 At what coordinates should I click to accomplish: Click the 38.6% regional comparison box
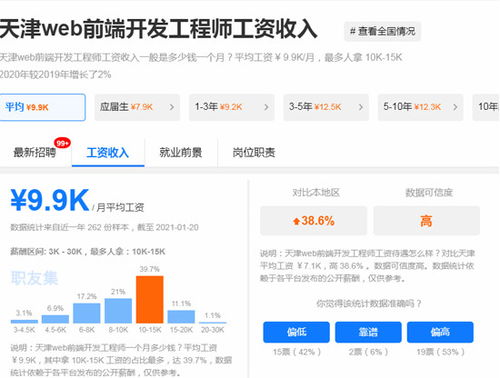[313, 221]
